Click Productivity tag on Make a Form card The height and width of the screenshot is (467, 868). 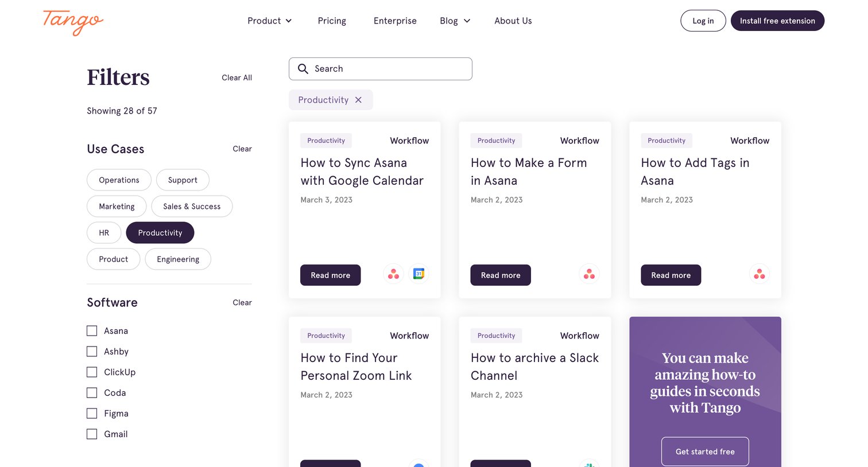(x=497, y=141)
